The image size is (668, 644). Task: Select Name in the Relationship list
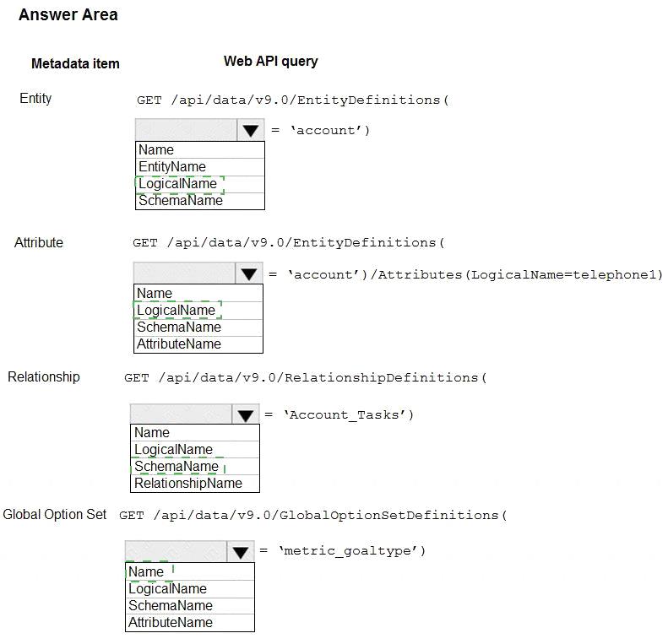coord(195,433)
